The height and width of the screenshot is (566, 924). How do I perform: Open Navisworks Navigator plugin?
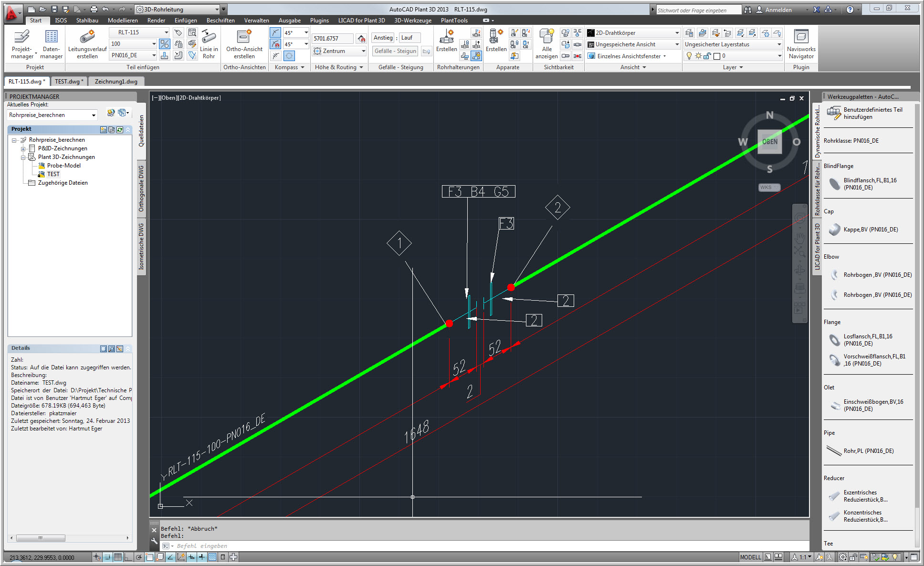(801, 44)
